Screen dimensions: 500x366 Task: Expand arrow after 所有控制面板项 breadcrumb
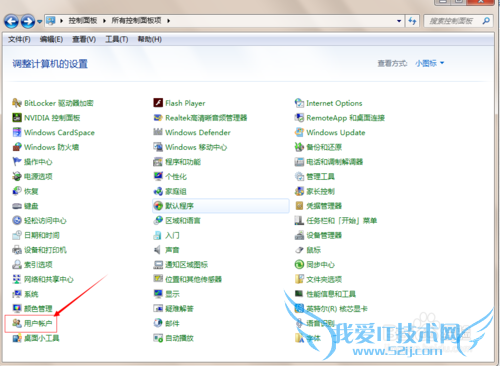169,21
